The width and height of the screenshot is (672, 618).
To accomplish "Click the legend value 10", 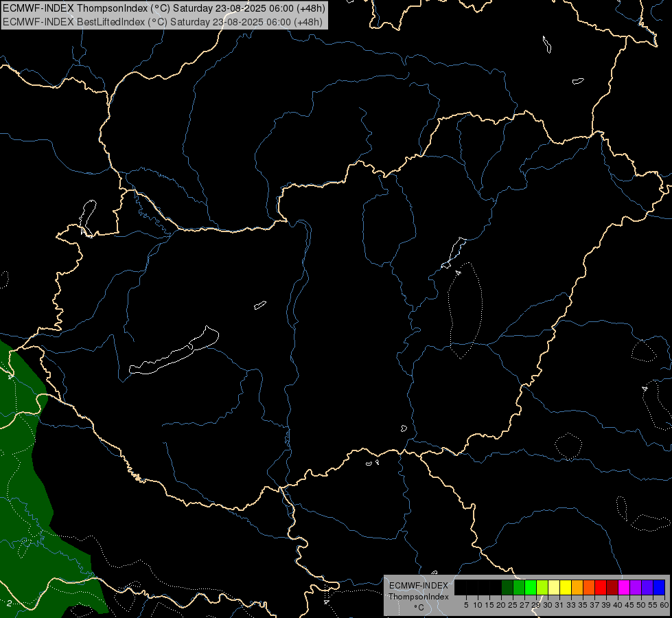I will [478, 605].
